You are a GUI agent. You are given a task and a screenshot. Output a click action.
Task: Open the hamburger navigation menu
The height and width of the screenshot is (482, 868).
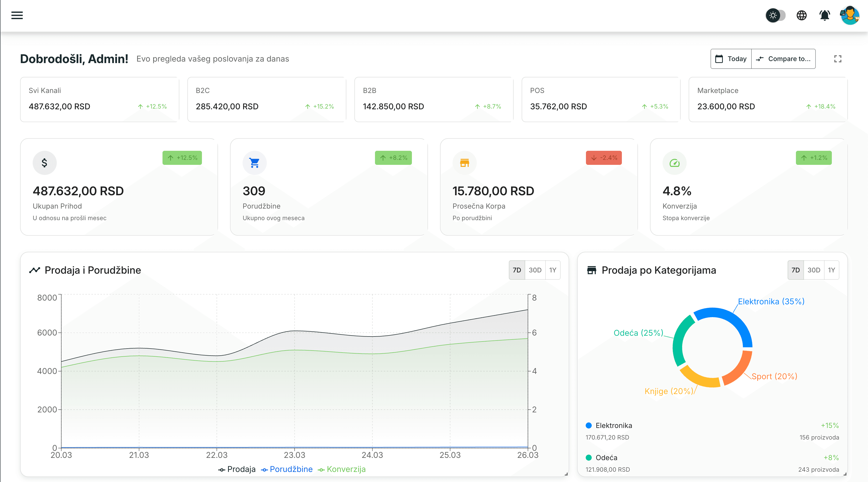17,16
